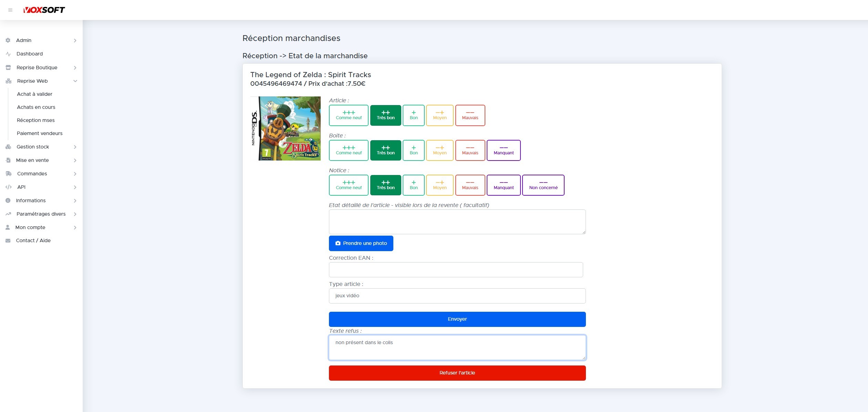
Task: Go to Paiement vendeurs
Action: 40,133
